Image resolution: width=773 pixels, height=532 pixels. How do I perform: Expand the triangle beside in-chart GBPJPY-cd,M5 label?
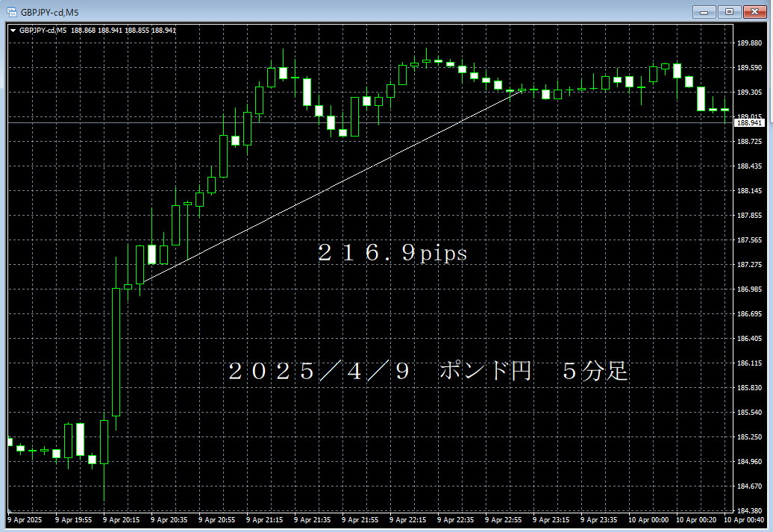[13, 31]
